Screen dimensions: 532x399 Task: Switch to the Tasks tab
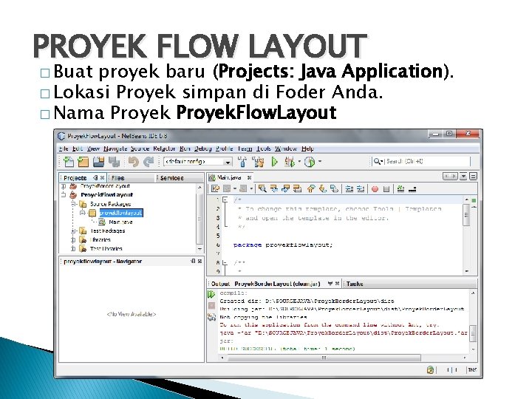(x=355, y=284)
